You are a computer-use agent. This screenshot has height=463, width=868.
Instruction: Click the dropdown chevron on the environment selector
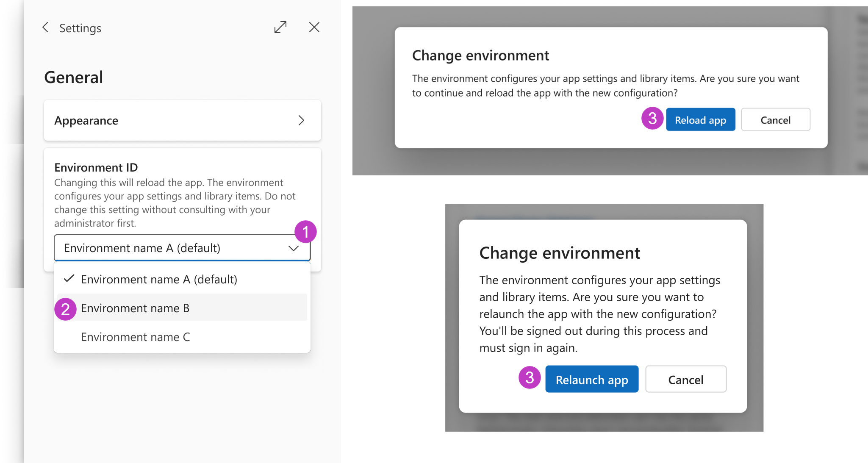294,248
